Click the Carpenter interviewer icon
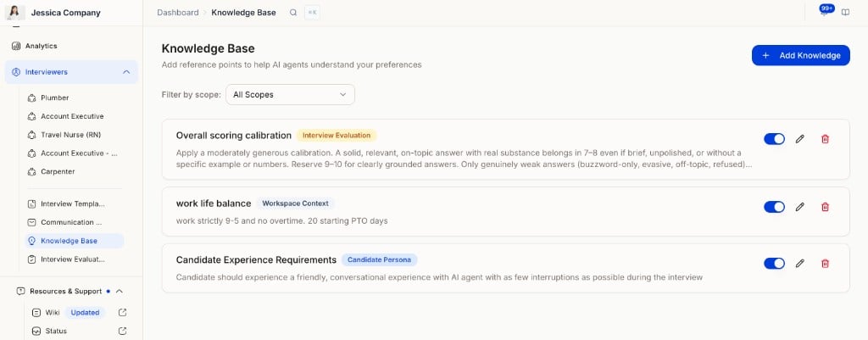The width and height of the screenshot is (868, 340). click(x=31, y=171)
